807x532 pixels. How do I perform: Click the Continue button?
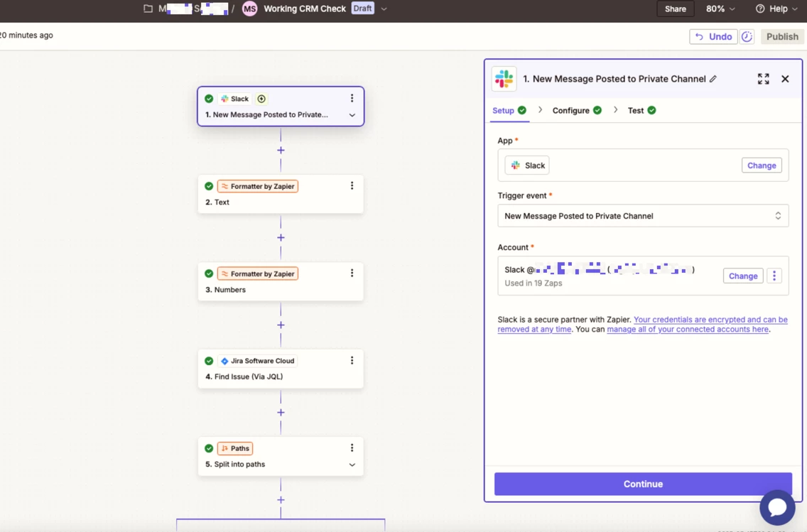tap(643, 484)
